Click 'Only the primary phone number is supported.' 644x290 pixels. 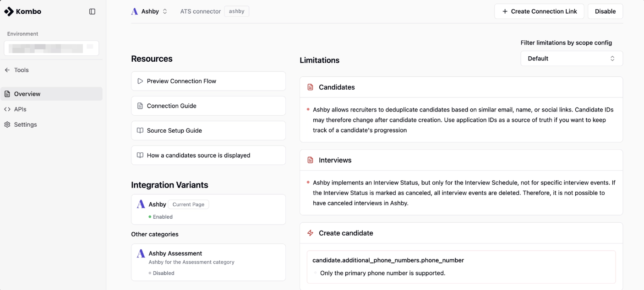(x=382, y=273)
